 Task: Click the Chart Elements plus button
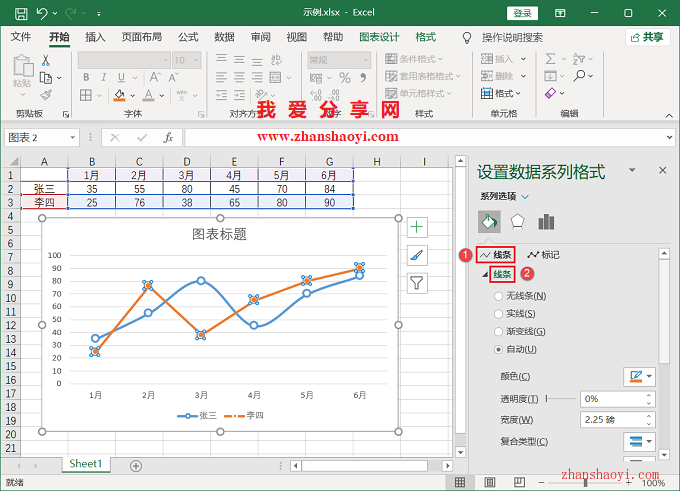click(x=417, y=227)
